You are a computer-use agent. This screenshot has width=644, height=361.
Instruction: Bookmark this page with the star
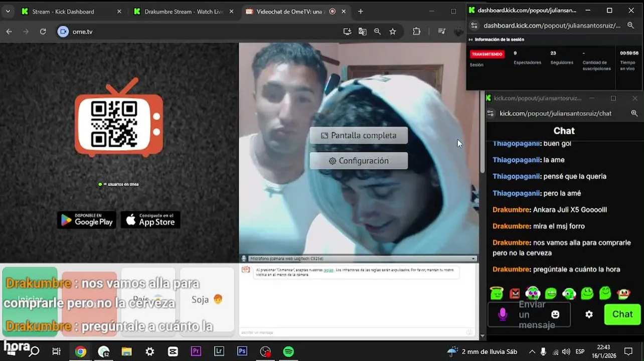click(393, 32)
